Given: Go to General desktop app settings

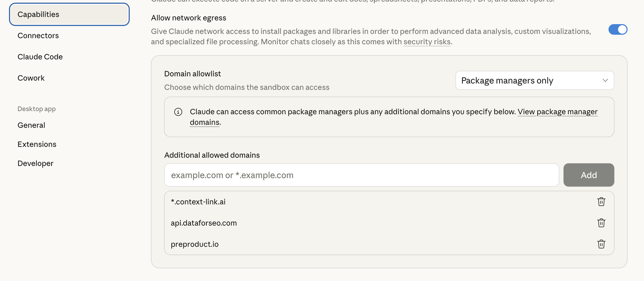Looking at the screenshot, I should pos(31,125).
